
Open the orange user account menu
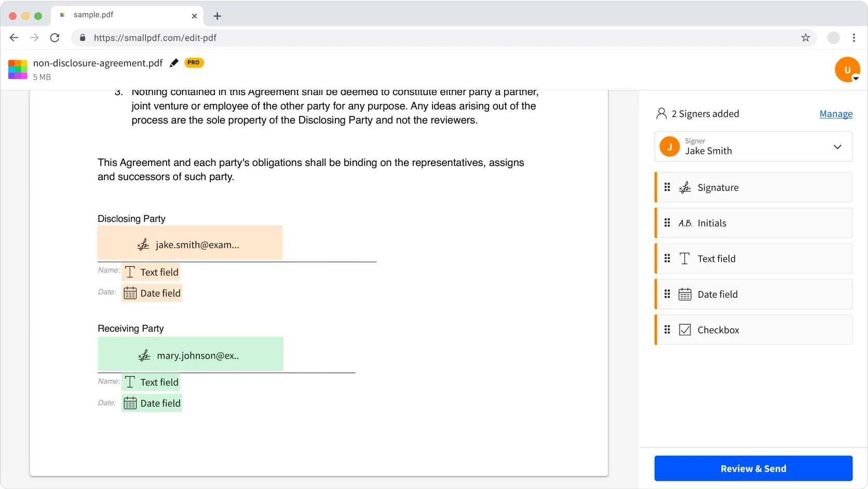pos(847,70)
